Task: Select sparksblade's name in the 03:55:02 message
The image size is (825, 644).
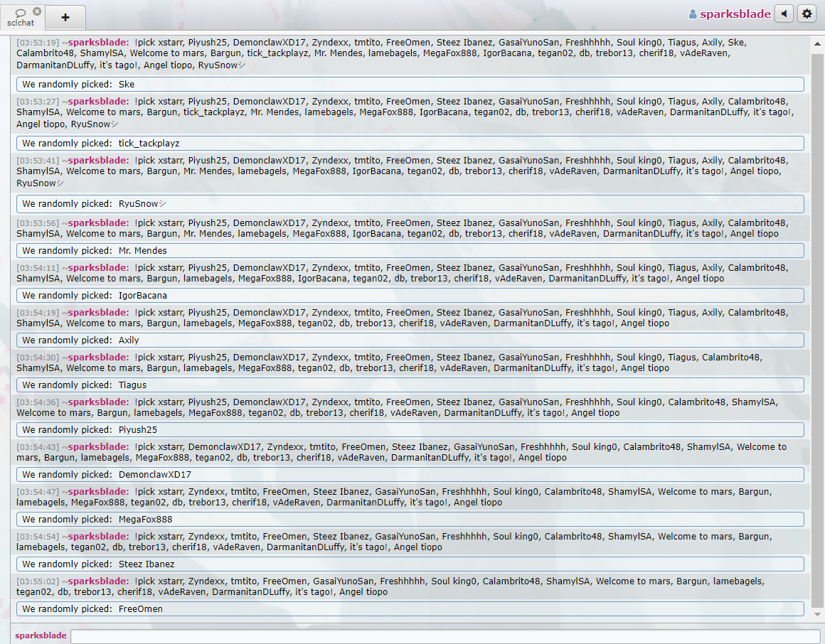Action: 98,581
